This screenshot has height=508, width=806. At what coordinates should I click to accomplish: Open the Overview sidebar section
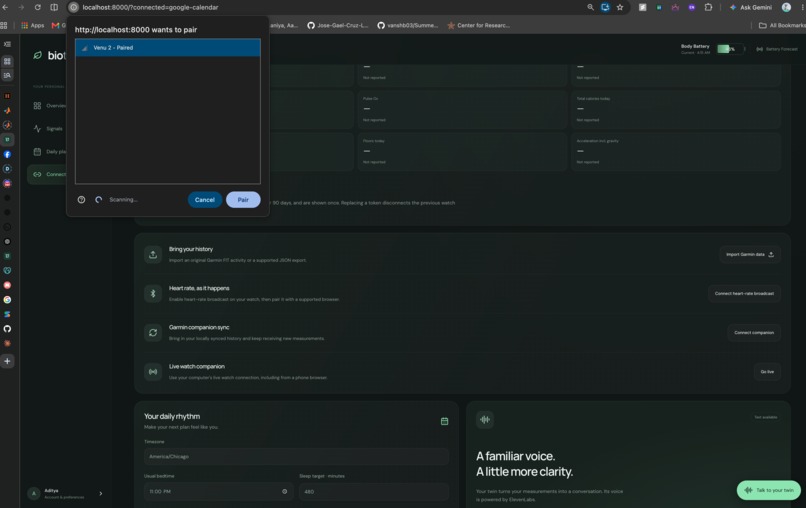(x=48, y=105)
